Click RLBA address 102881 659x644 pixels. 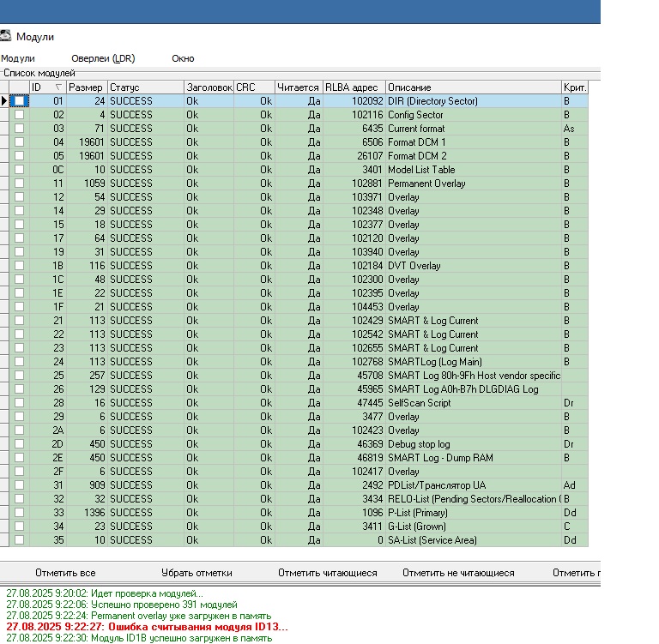click(354, 184)
